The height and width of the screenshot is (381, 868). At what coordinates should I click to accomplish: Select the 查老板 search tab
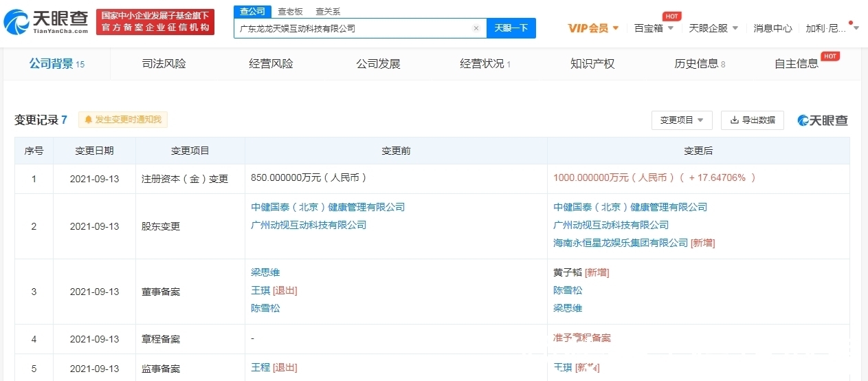coord(290,12)
